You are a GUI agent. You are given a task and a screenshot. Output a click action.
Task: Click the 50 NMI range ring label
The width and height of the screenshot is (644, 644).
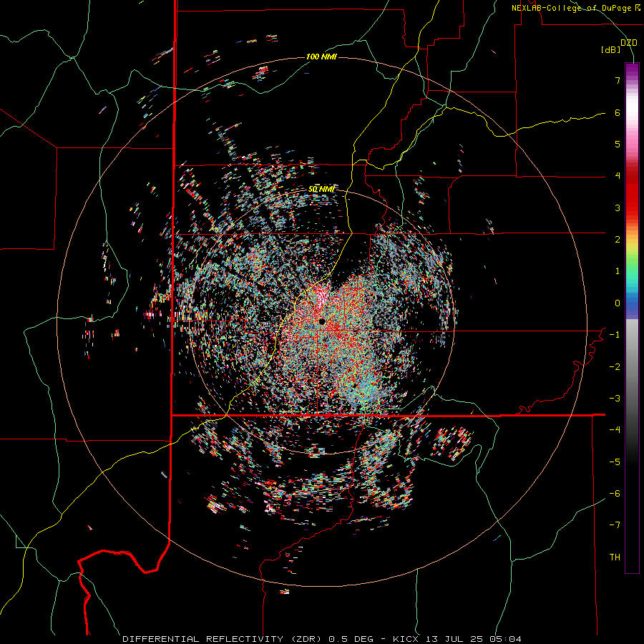tap(321, 190)
